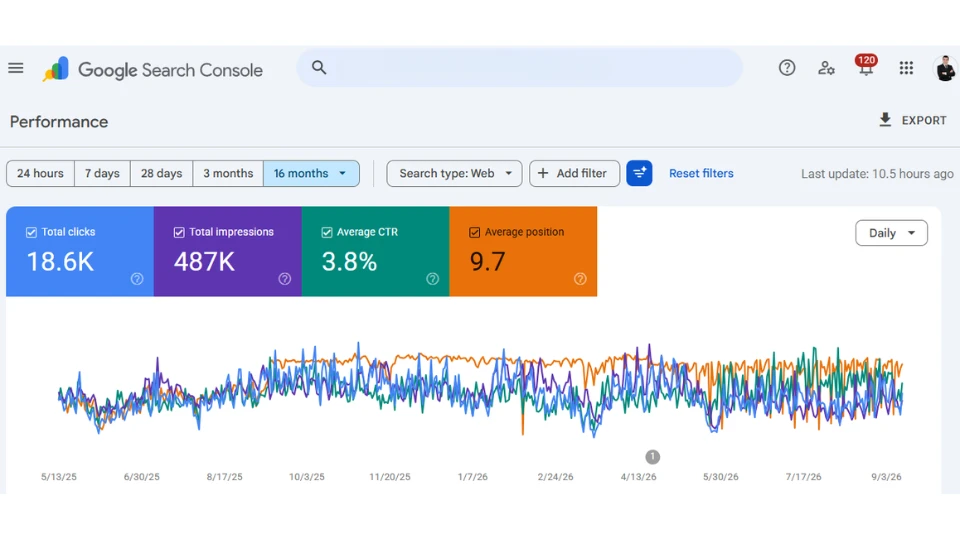Image resolution: width=960 pixels, height=540 pixels.
Task: Select the 3 months range tab
Action: click(228, 173)
